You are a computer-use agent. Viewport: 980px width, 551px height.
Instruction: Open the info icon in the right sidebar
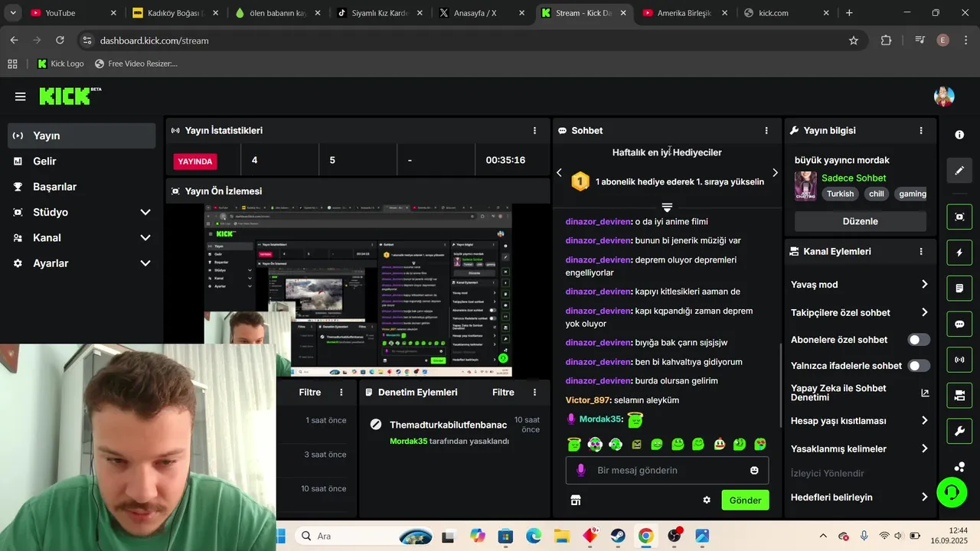point(959,135)
